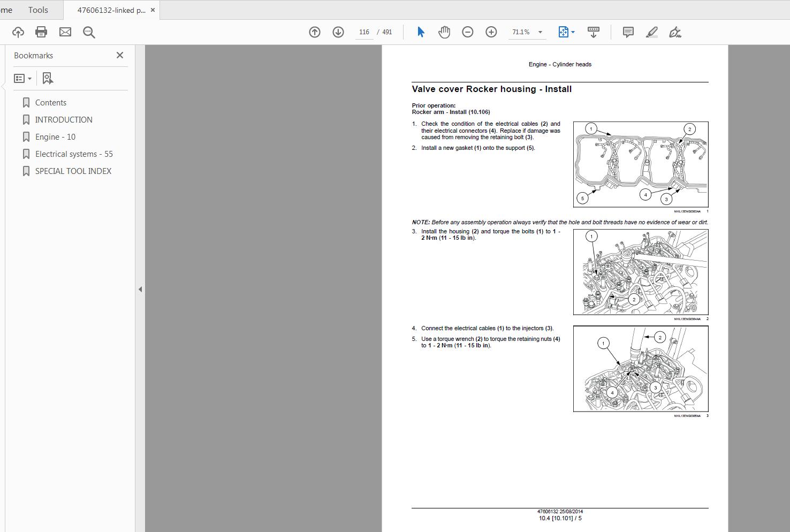Click the upload to cloud icon
This screenshot has height=532, width=790.
click(18, 32)
